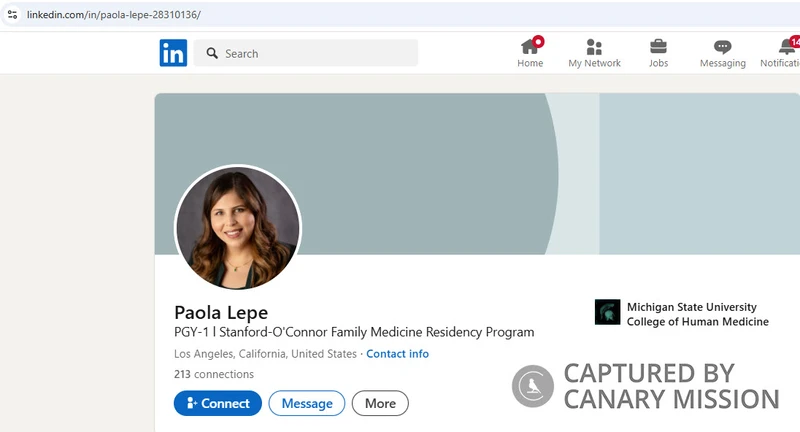
Task: Open the Messaging speech bubble icon
Action: coord(722,47)
